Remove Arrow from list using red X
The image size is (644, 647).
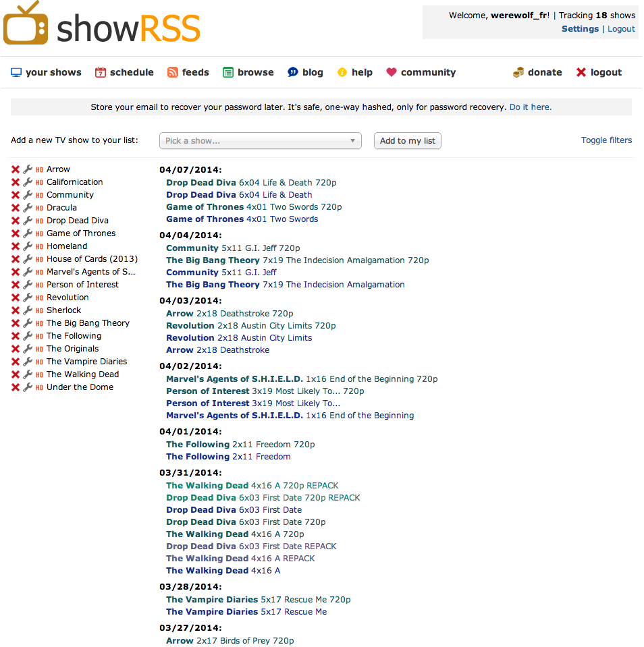(x=16, y=169)
